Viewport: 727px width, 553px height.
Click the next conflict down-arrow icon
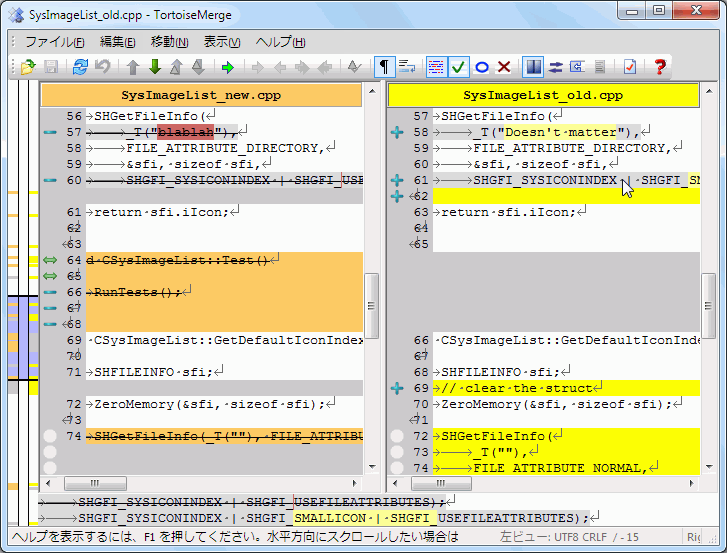[x=198, y=67]
